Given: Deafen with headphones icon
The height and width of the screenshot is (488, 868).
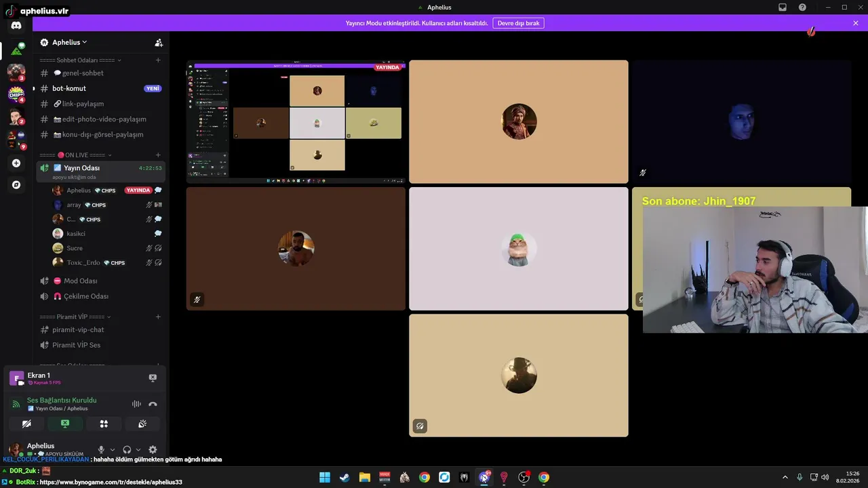Looking at the screenshot, I should pos(127,449).
